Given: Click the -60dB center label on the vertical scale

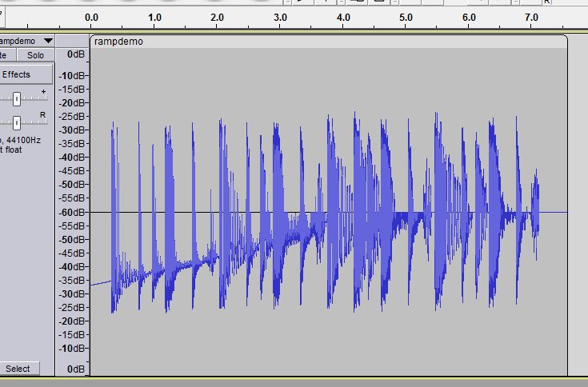Looking at the screenshot, I should click(x=75, y=212).
